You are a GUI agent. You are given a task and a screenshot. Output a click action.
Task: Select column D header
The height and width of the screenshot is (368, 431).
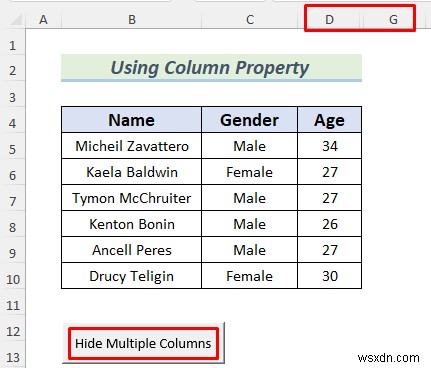pyautogui.click(x=329, y=20)
